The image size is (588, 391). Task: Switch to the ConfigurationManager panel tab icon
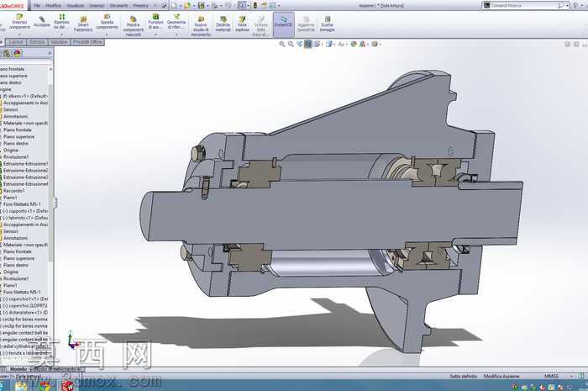click(7, 53)
